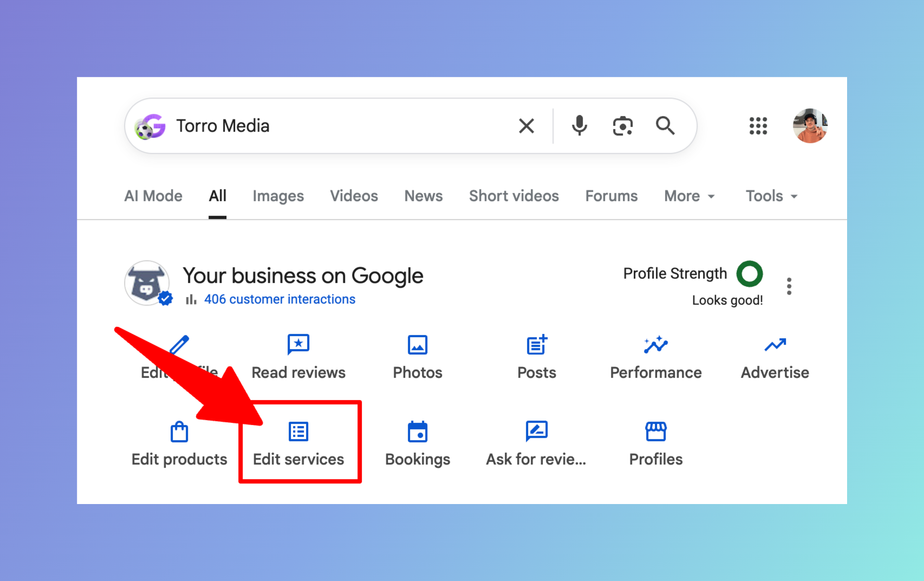Screen dimensions: 924x581
Task: Open the Bookings calendar icon
Action: [x=418, y=431]
